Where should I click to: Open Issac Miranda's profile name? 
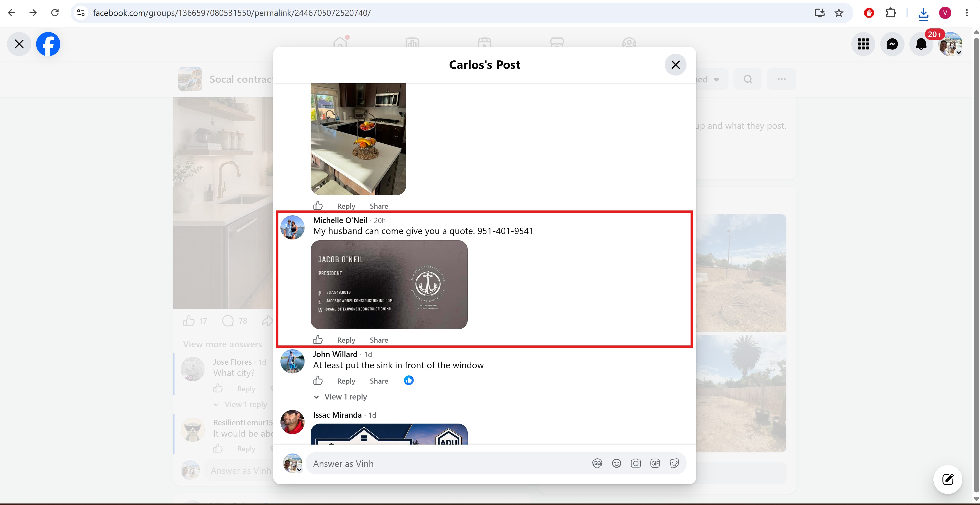pyautogui.click(x=337, y=415)
